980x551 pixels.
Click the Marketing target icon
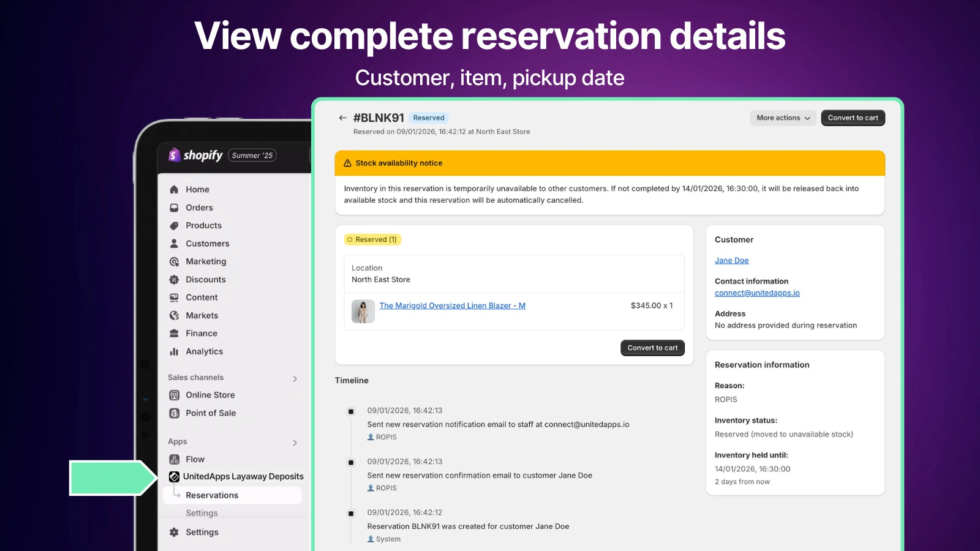pos(174,261)
